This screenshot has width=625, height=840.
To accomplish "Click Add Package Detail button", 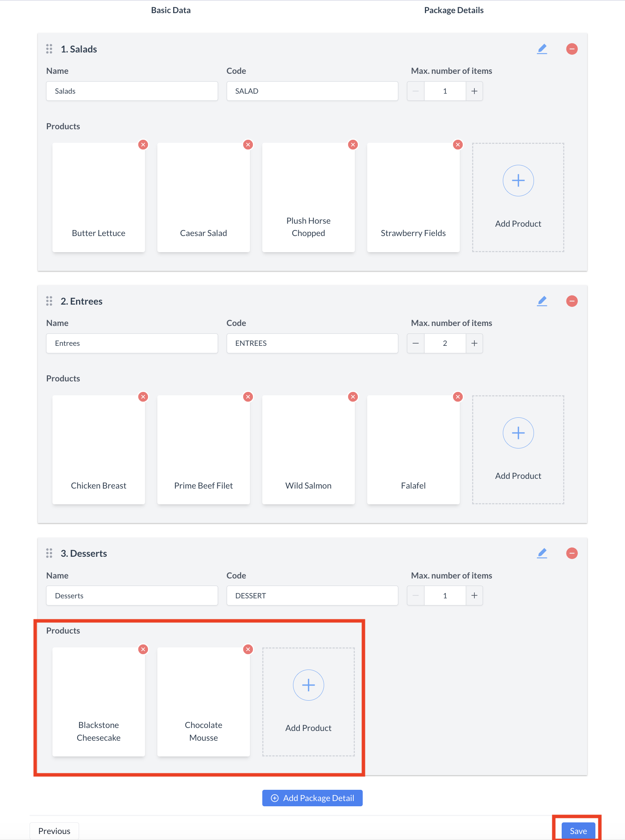I will click(x=312, y=798).
